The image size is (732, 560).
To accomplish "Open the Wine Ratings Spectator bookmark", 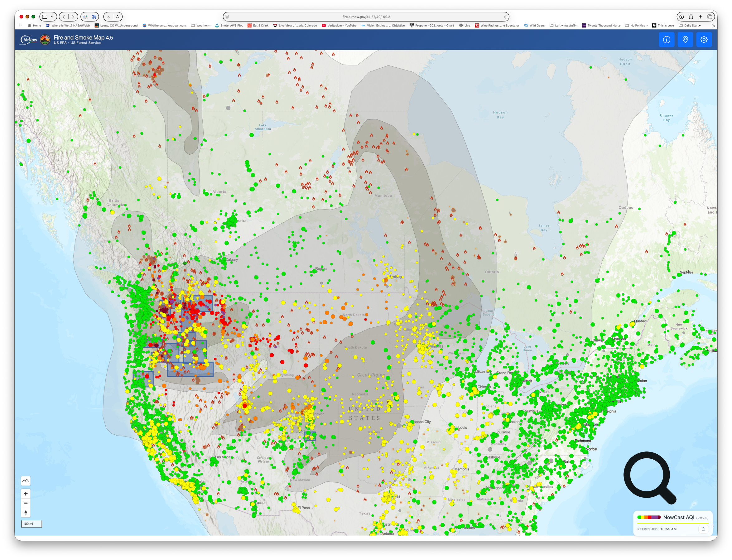I will [x=497, y=25].
